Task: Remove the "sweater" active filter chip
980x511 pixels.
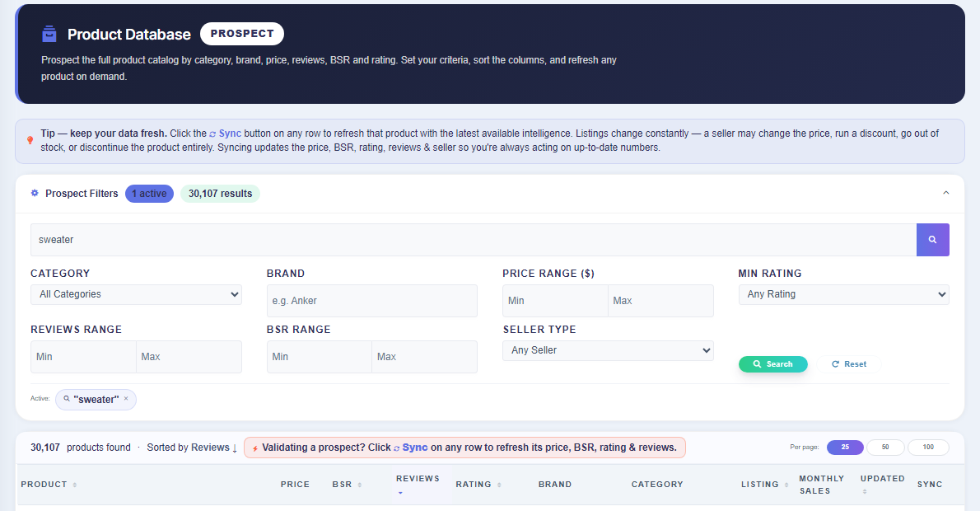Action: pyautogui.click(x=126, y=398)
